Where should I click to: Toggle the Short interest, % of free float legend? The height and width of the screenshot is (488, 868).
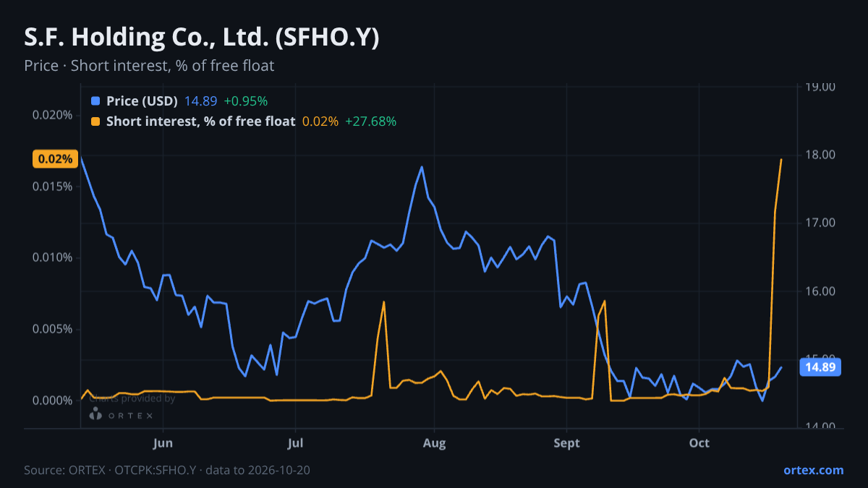point(200,121)
